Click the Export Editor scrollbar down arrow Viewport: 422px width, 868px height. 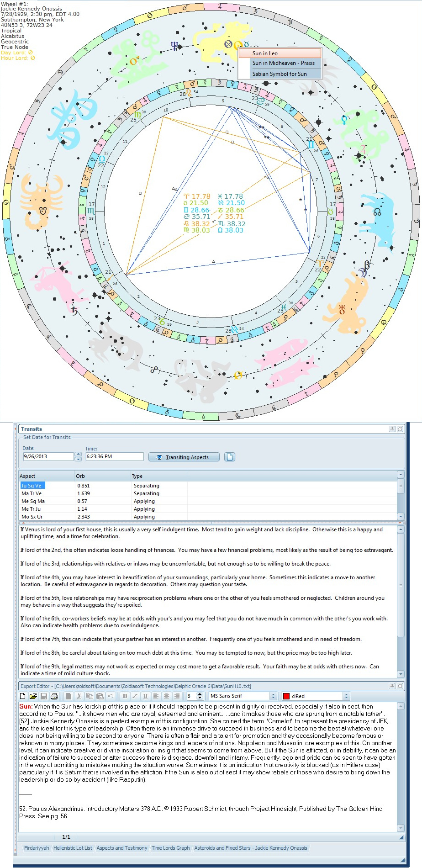401,828
